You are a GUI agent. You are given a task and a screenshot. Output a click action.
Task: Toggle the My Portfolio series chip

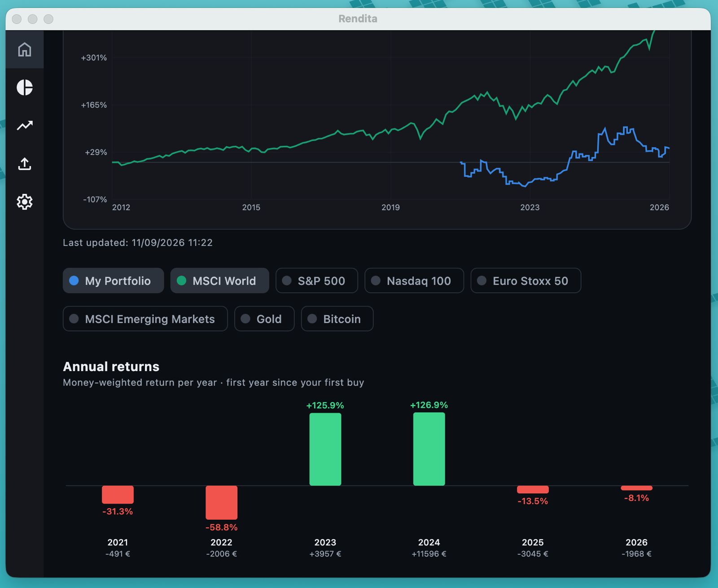[113, 281]
